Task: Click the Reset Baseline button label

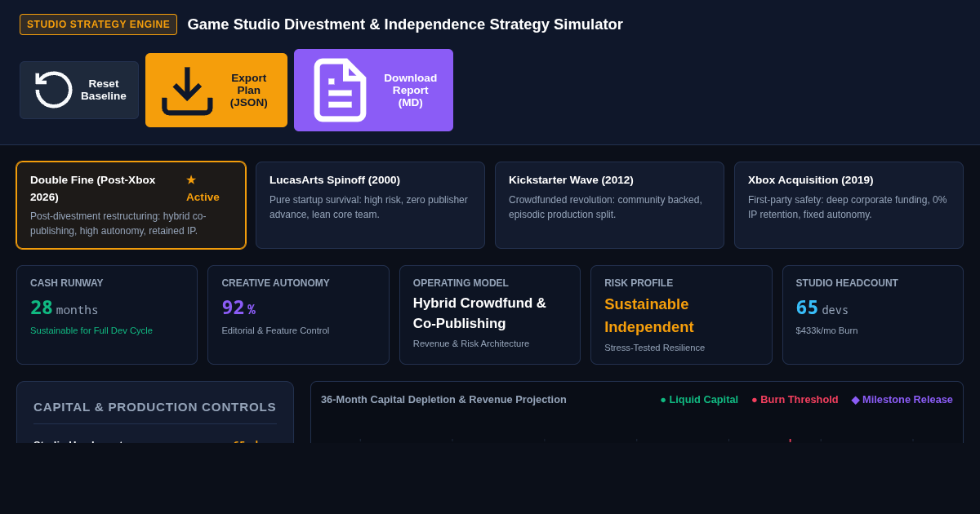Action: (104, 90)
